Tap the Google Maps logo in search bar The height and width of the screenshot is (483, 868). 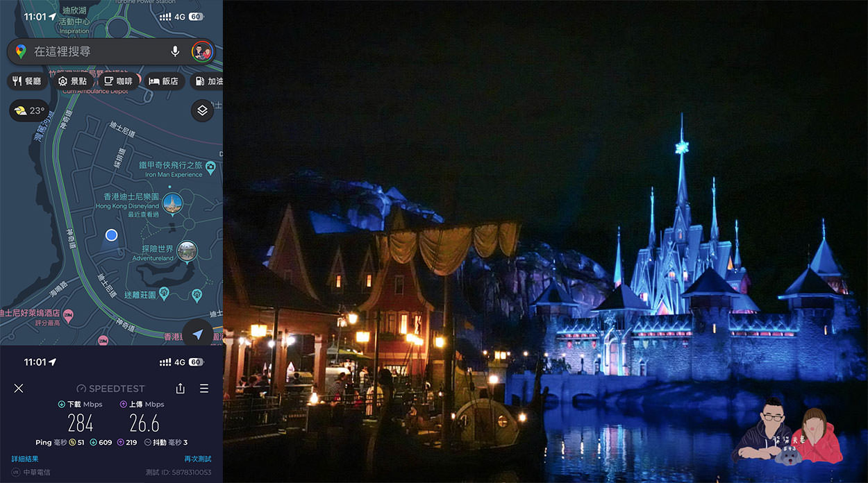pos(21,51)
